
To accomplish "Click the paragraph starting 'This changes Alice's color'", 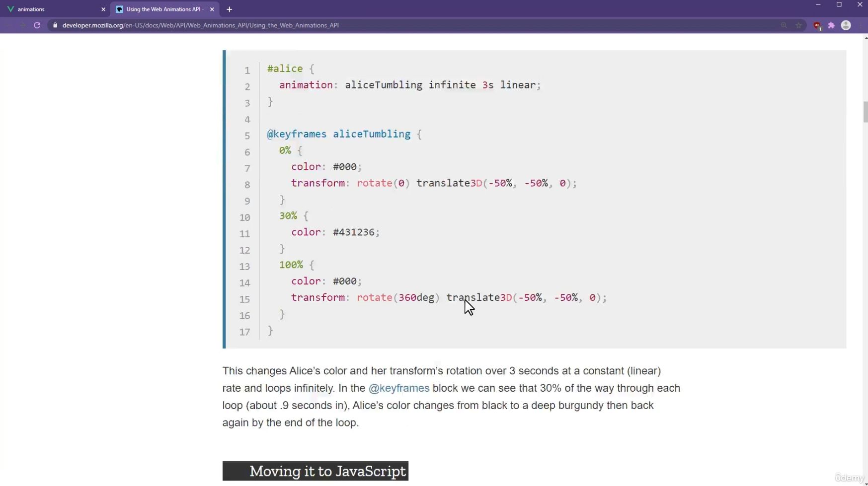I will pyautogui.click(x=451, y=397).
